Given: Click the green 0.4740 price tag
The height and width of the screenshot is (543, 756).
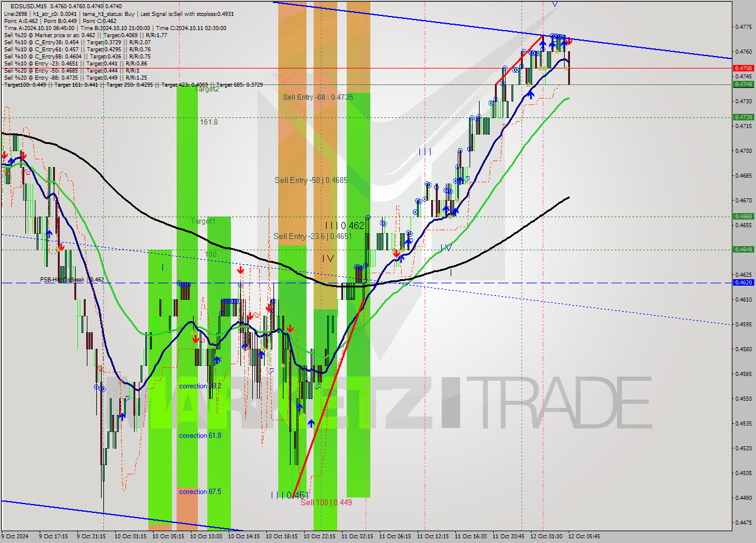Looking at the screenshot, I should (x=743, y=84).
